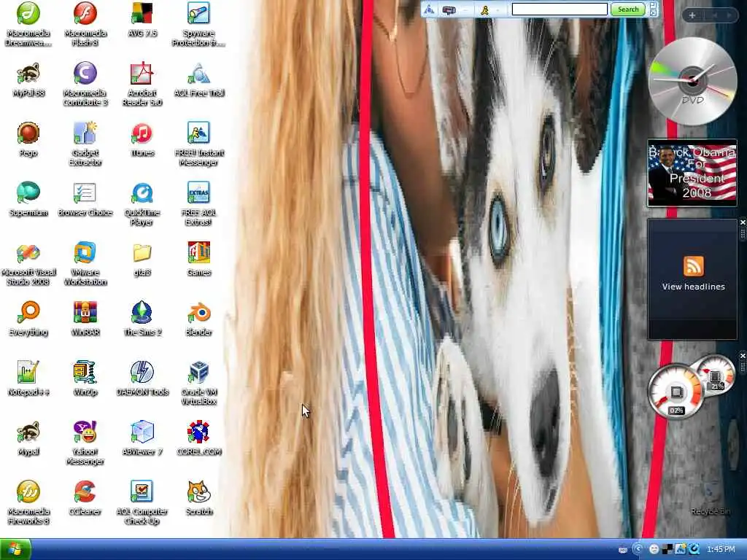This screenshot has width=747, height=560.
Task: Click the message bubble icon in the search deskbar
Action: (x=449, y=9)
